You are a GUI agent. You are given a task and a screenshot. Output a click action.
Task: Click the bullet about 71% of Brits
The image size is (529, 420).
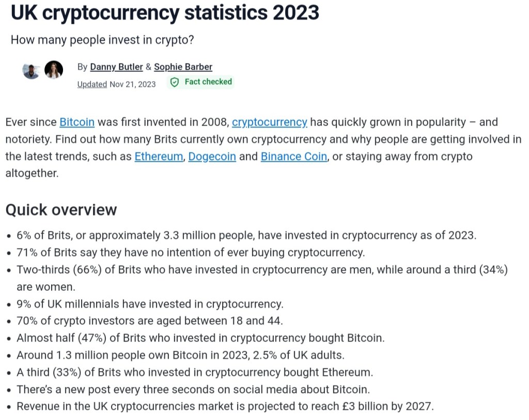[191, 253]
